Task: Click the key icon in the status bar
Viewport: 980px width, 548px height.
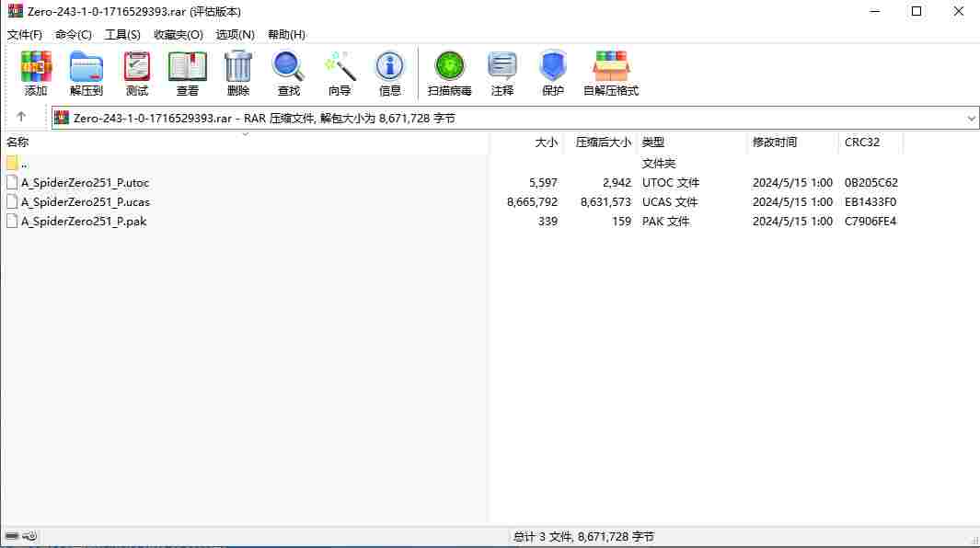Action: click(30, 536)
